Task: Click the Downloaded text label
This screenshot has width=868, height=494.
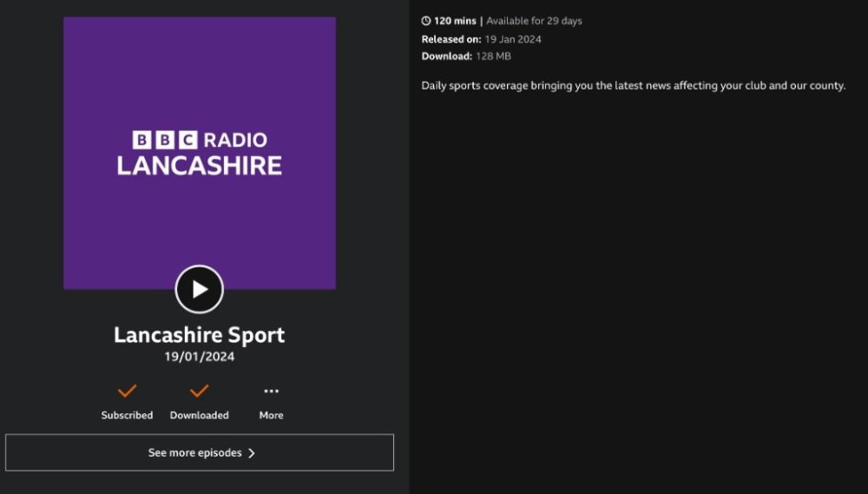Action: (200, 415)
